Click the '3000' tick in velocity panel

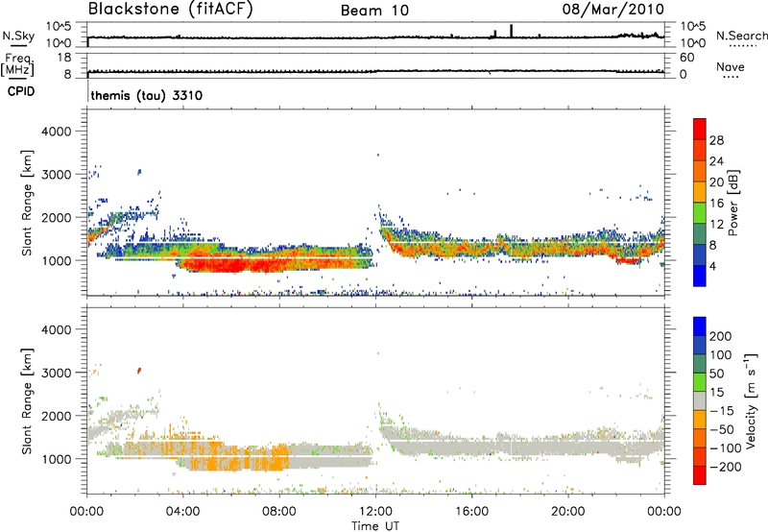pos(56,373)
